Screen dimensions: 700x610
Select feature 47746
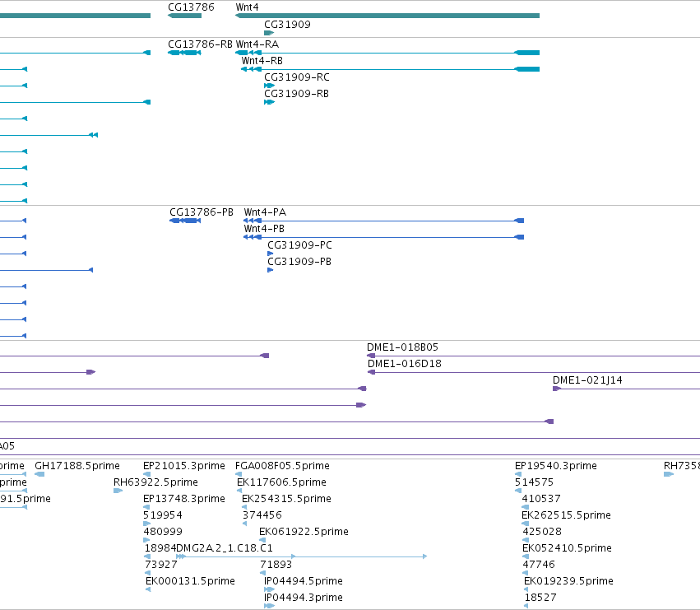click(x=539, y=565)
